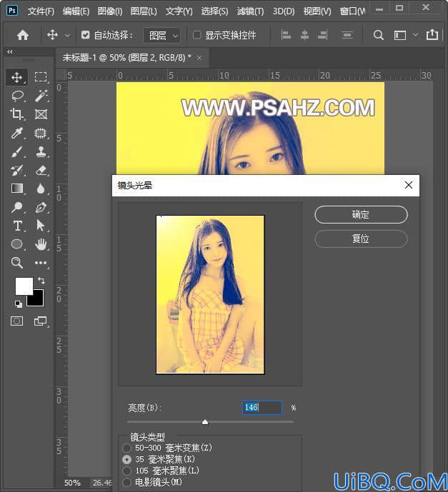Select the Lasso tool

18,96
